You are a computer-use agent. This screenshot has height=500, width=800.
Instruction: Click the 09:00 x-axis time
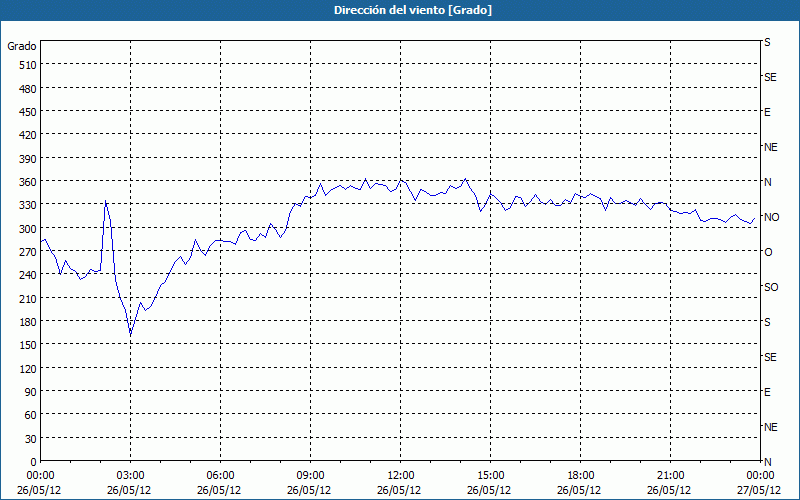click(310, 476)
